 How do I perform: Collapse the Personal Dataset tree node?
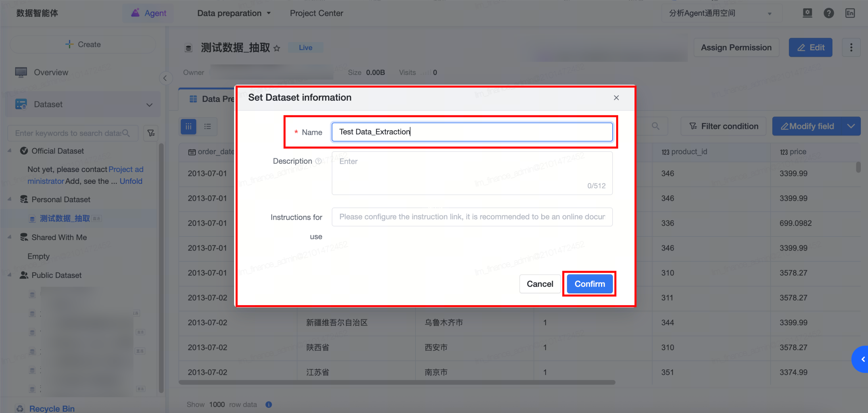point(10,199)
